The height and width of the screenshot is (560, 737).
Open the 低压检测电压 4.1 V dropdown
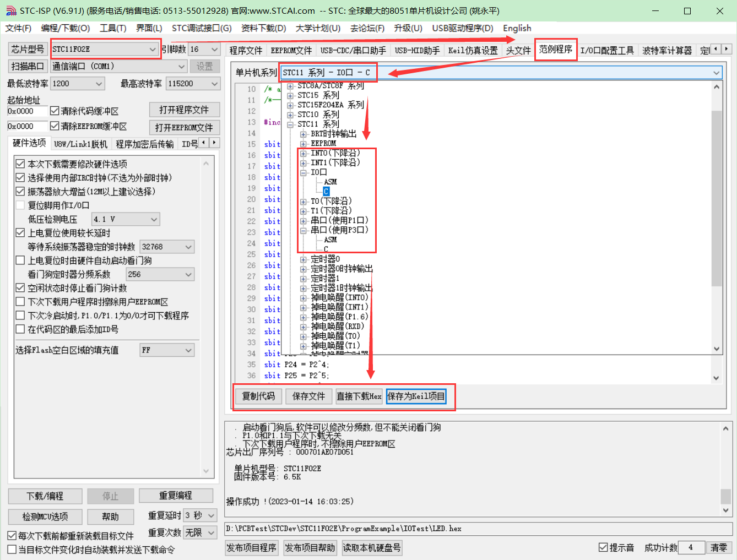click(126, 219)
